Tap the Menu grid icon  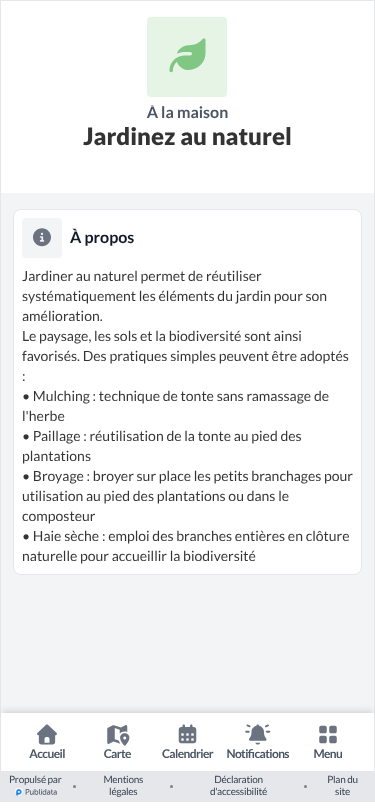(328, 734)
